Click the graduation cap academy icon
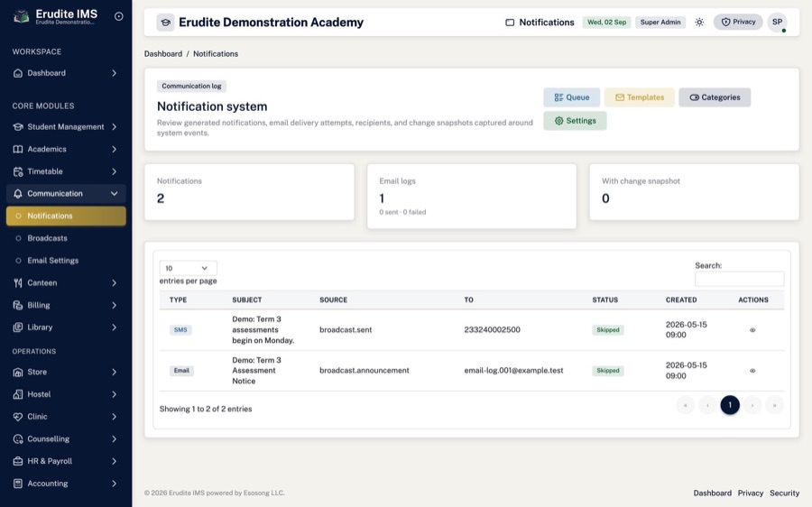Image resolution: width=812 pixels, height=507 pixels. (166, 23)
